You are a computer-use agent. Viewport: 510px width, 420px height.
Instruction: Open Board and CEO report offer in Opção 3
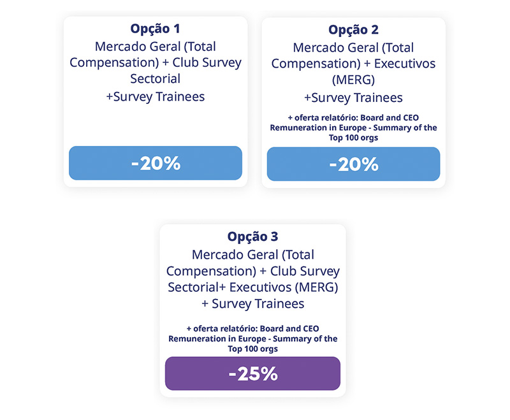click(x=252, y=338)
